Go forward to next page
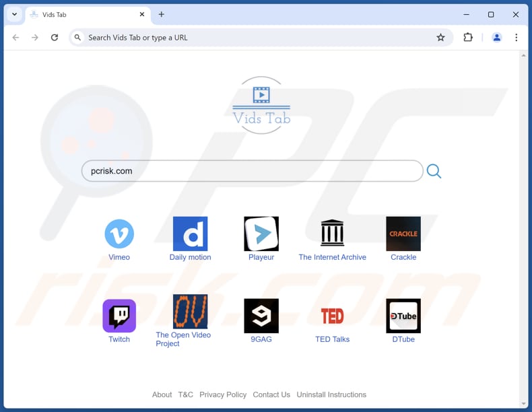Screen dimensions: 532x412 (35, 37)
